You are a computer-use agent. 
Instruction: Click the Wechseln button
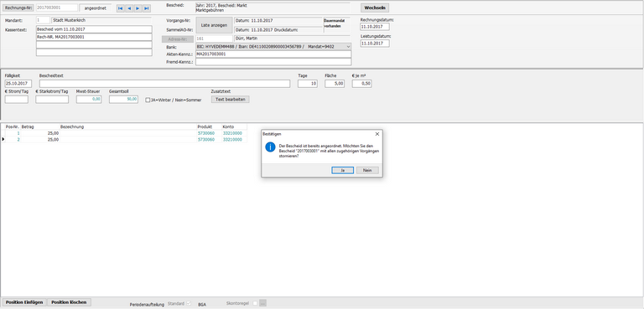(x=375, y=8)
